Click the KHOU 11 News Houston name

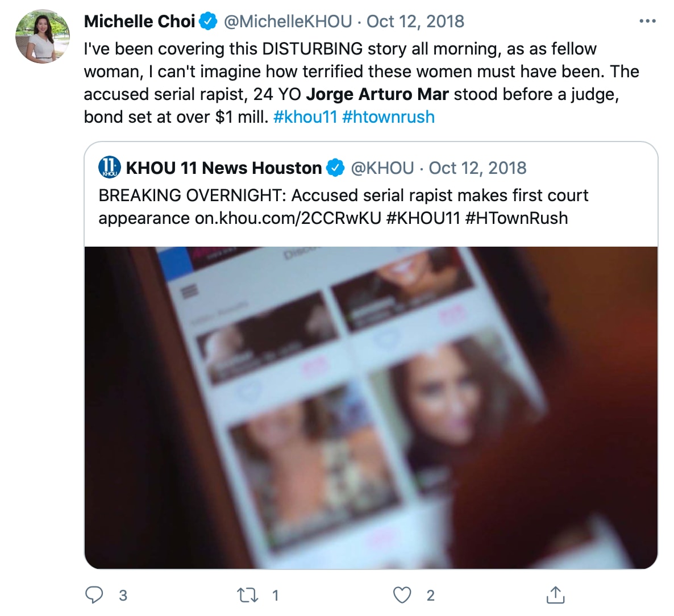[x=224, y=168]
